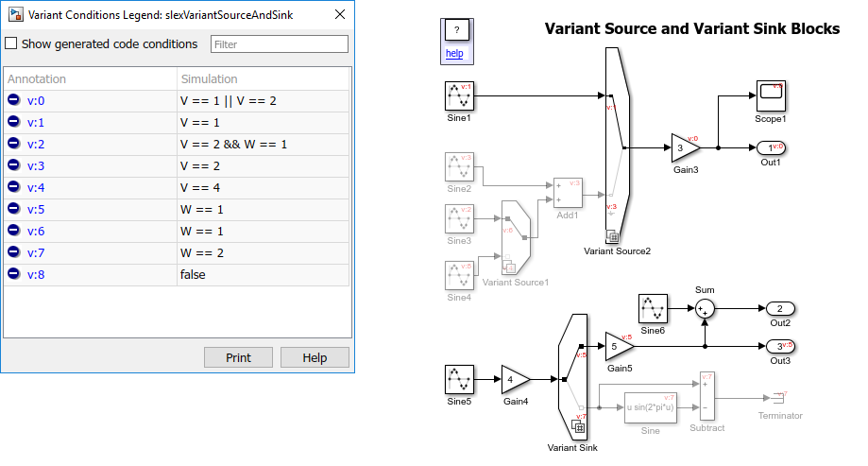Viewport: 868px width, 466px height.
Task: Select the Out2 port block
Action: (780, 309)
